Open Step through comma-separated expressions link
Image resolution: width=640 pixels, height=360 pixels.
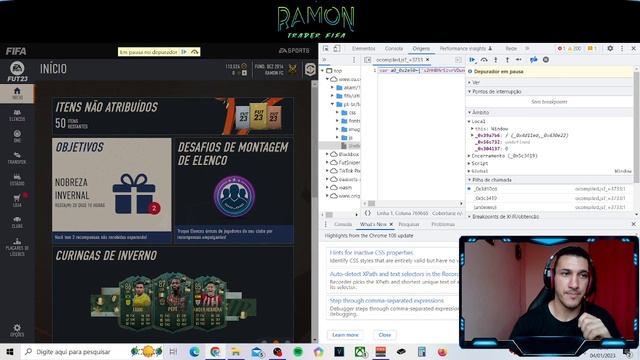tap(387, 300)
